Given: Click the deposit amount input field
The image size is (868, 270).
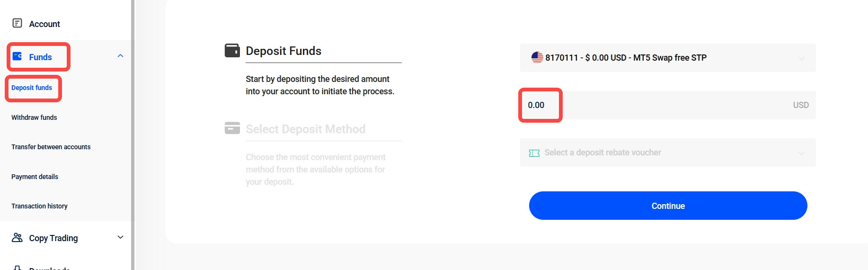Looking at the screenshot, I should [x=663, y=105].
